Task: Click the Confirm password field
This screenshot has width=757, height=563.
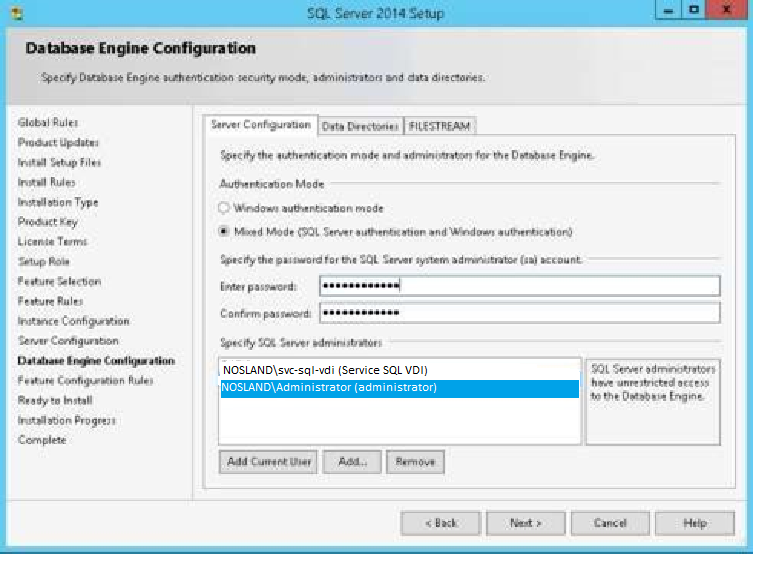Action: (519, 313)
